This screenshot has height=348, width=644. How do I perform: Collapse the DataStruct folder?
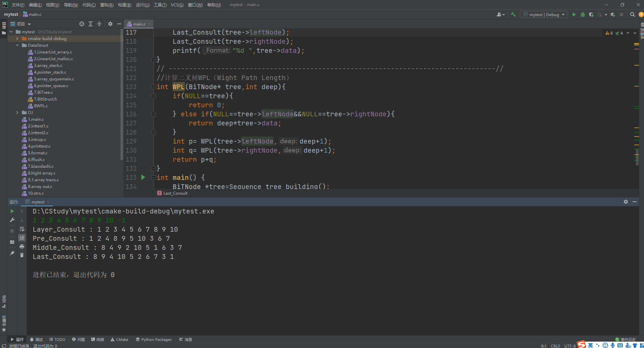pos(17,45)
